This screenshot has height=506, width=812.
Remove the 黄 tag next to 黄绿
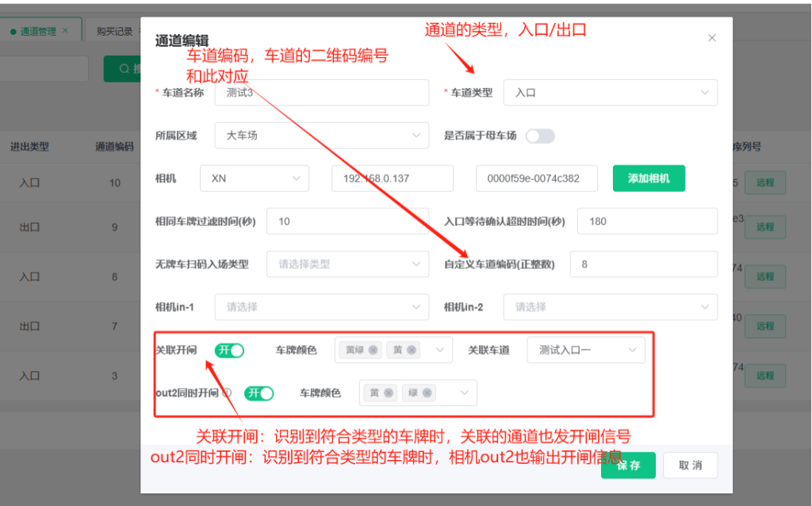pyautogui.click(x=413, y=350)
